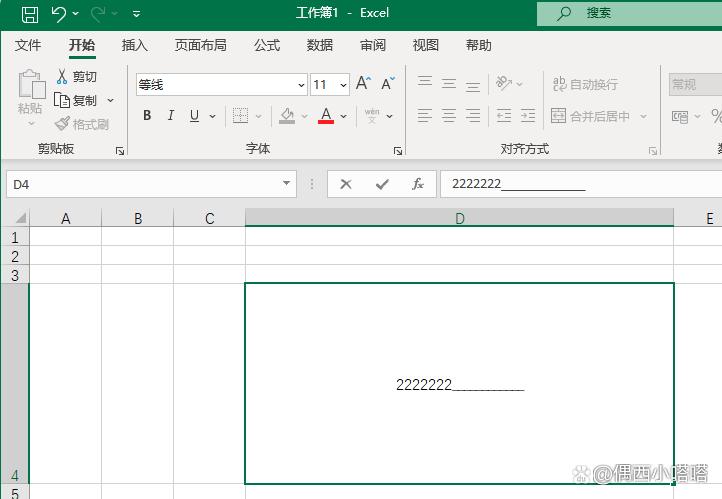The height and width of the screenshot is (499, 722).
Task: Click the Top Align icon
Action: [x=425, y=83]
